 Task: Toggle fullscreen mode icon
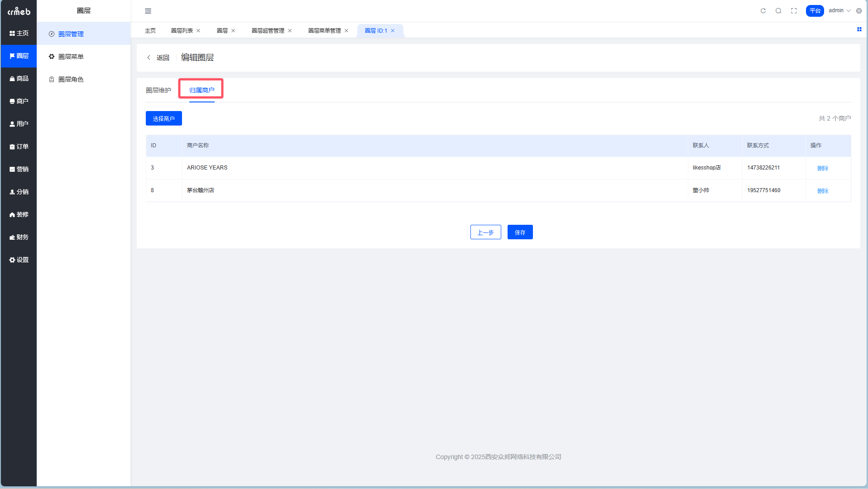pos(794,11)
